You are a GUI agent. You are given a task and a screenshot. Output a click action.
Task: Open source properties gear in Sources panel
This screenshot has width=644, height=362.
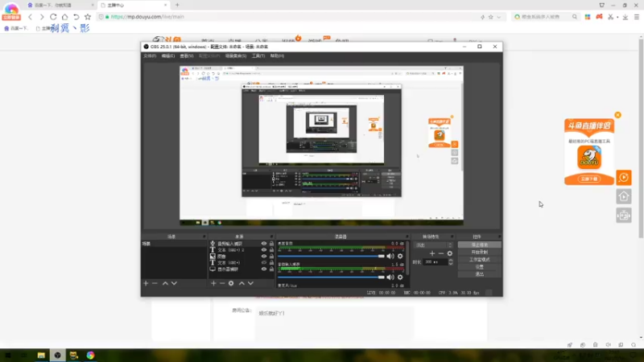click(x=231, y=283)
